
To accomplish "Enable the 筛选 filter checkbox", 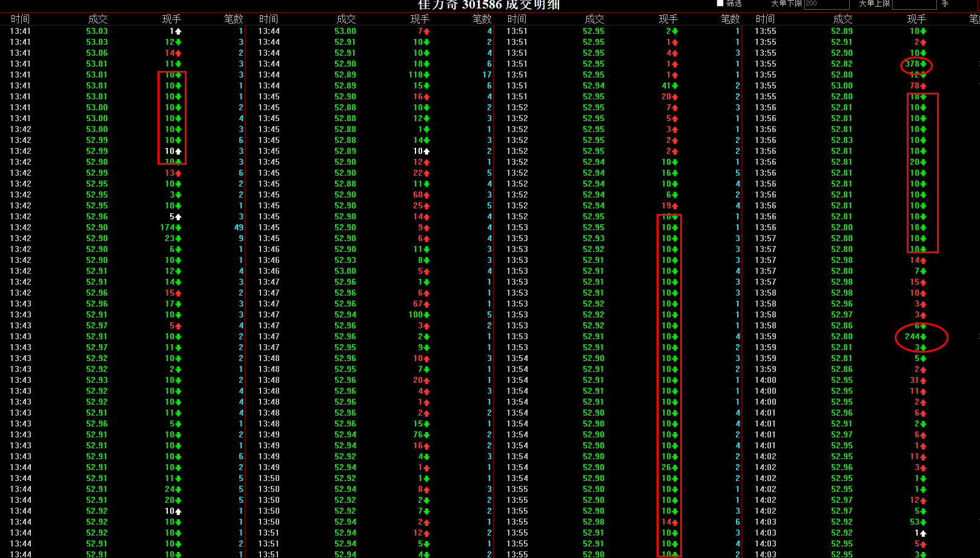I will point(720,3).
